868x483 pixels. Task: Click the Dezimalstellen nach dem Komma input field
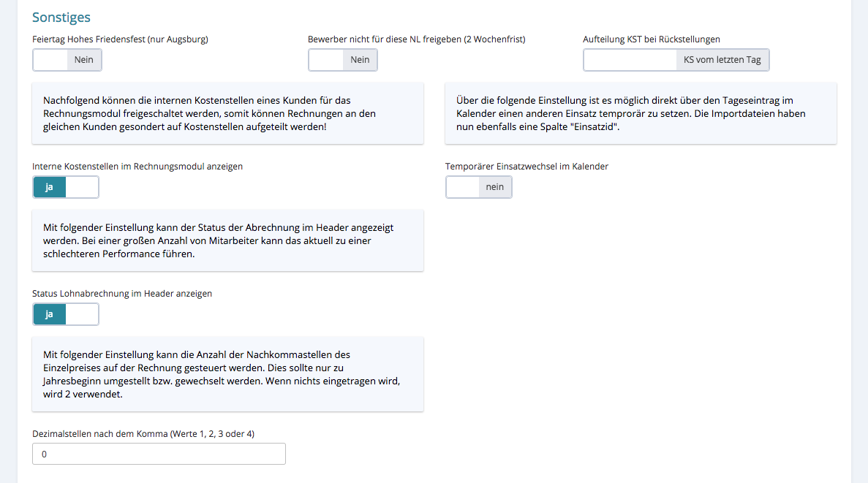tap(159, 454)
